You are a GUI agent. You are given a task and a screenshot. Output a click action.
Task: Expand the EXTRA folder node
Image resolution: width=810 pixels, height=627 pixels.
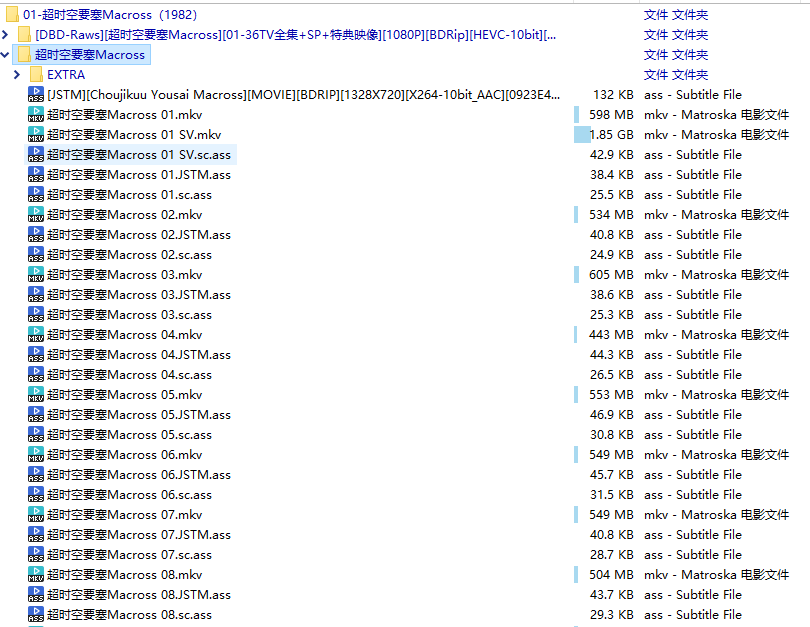coord(17,75)
